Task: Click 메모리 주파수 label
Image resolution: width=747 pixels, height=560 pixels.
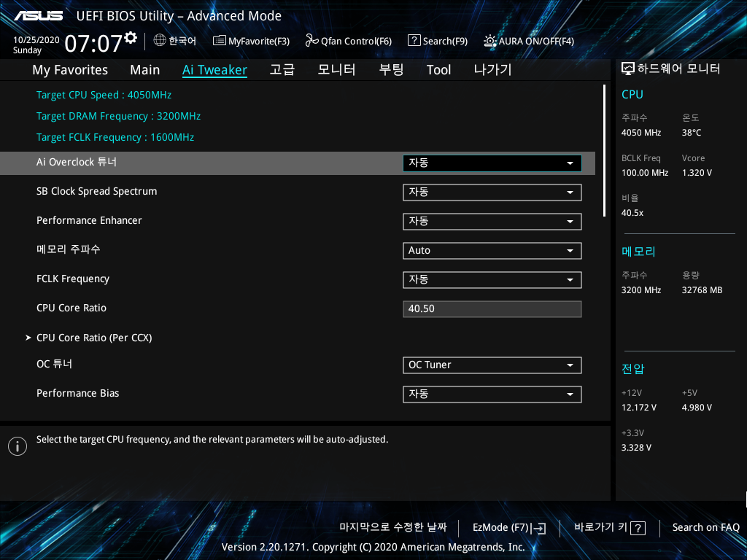Action: [x=68, y=249]
